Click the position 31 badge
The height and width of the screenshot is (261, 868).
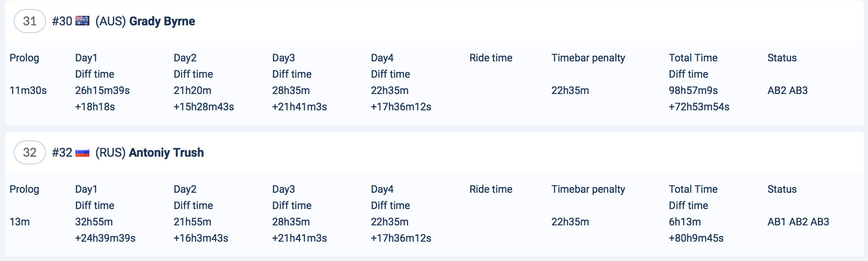click(30, 21)
